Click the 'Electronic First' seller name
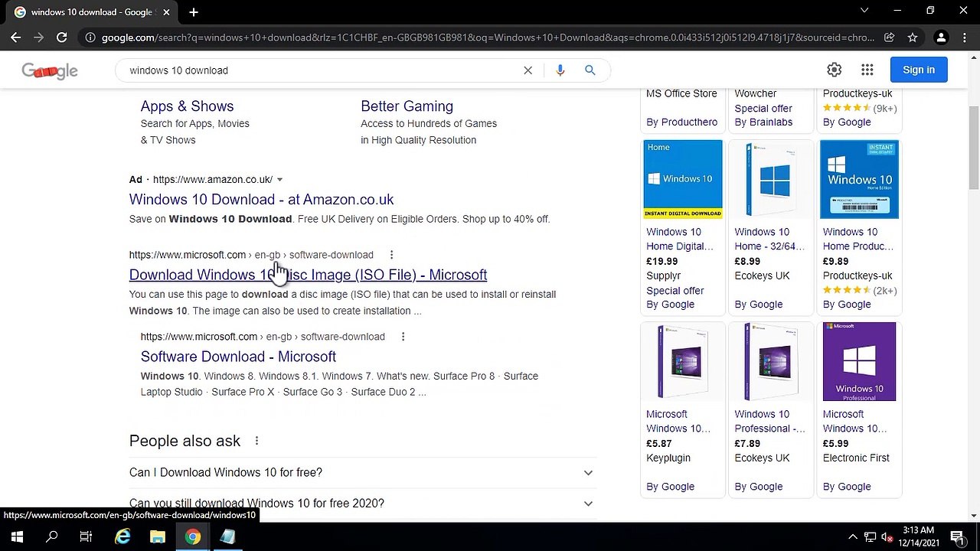This screenshot has width=980, height=551. (x=856, y=458)
